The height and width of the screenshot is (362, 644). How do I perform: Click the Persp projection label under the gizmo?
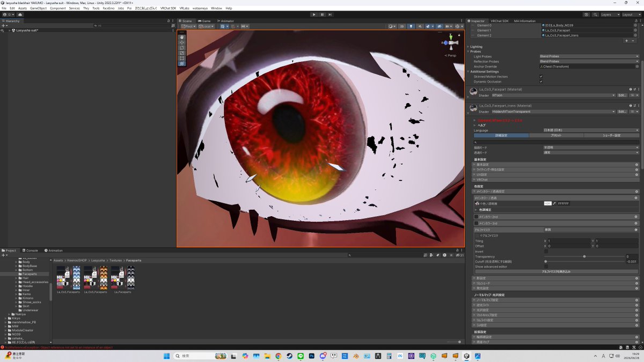click(451, 55)
